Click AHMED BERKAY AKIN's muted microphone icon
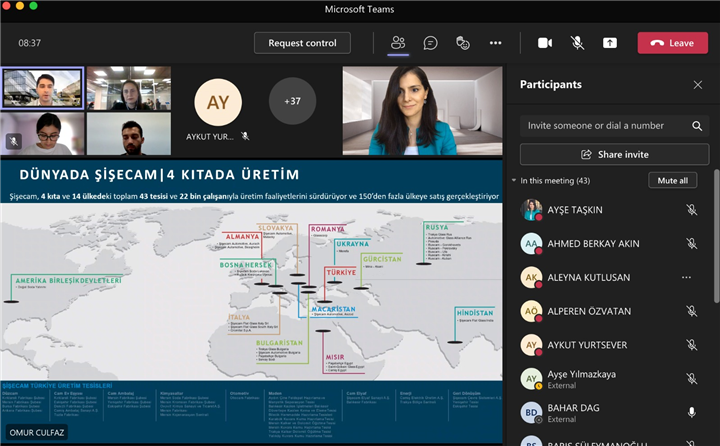 692,244
